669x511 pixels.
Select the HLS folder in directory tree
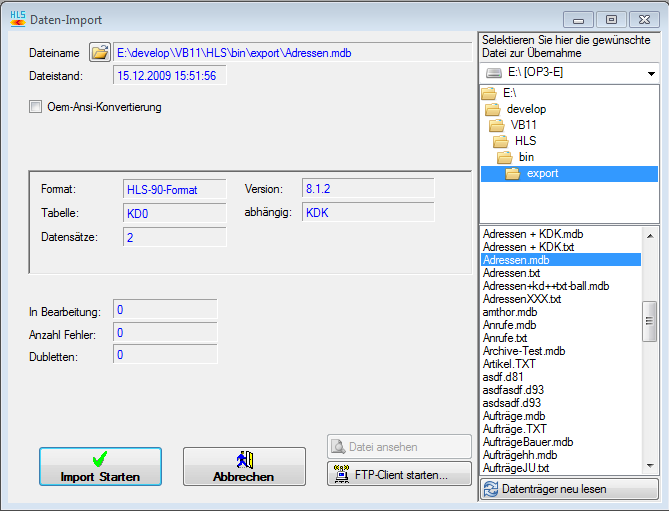525,141
